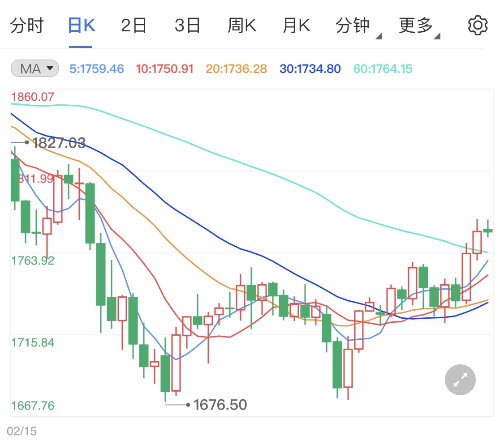504x440 pixels.
Task: Open the 月K monthly chart tab
Action: coord(297,26)
